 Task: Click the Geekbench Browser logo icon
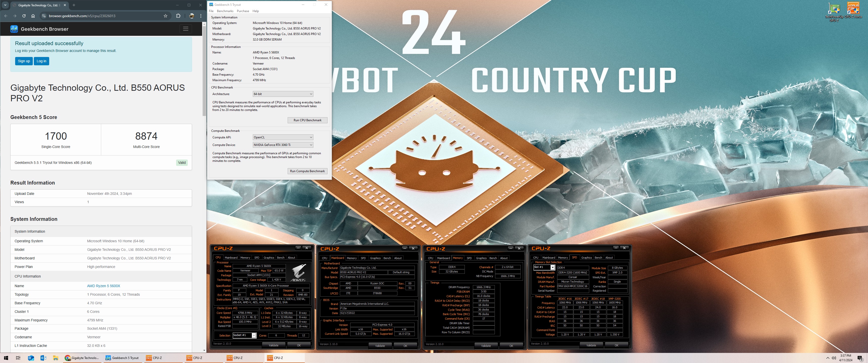(x=14, y=29)
